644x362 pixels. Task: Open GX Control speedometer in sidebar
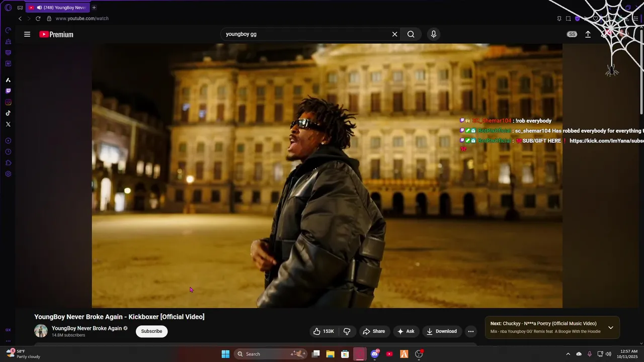point(8,30)
